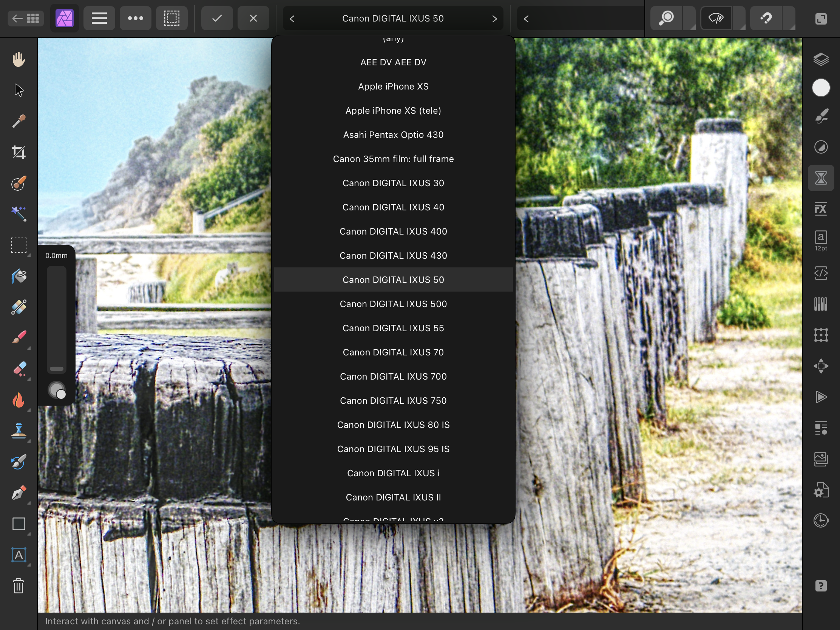Select the Erase Brush tool
Image resolution: width=840 pixels, height=630 pixels.
coord(19,369)
